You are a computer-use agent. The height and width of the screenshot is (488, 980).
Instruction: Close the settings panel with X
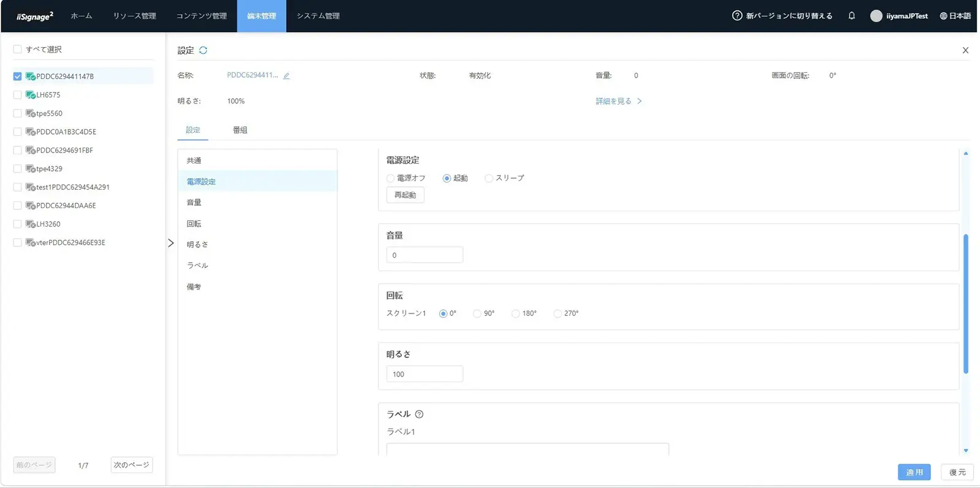point(965,50)
